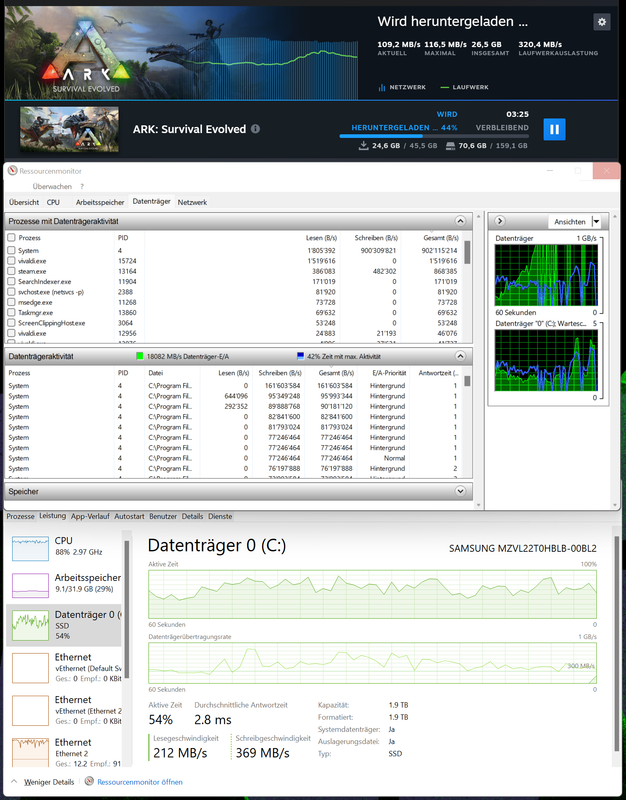
Task: Select the CPU performance graph thumbnail
Action: 31,548
